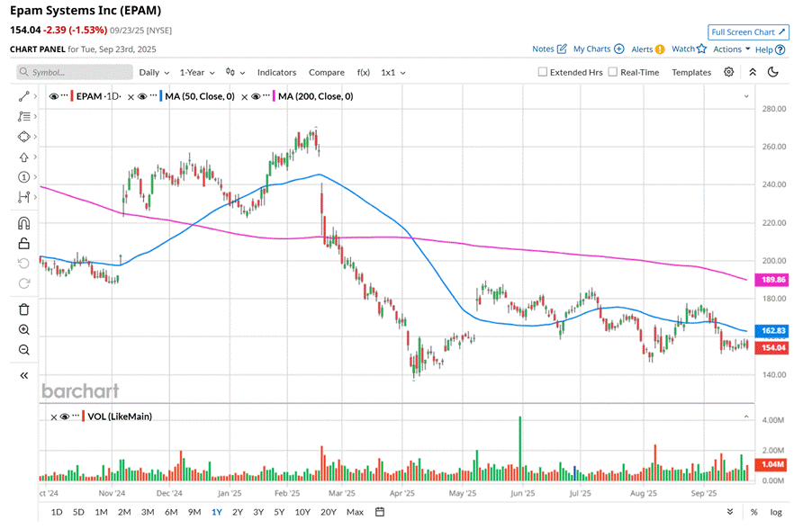Toggle percent scale

pos(754,512)
